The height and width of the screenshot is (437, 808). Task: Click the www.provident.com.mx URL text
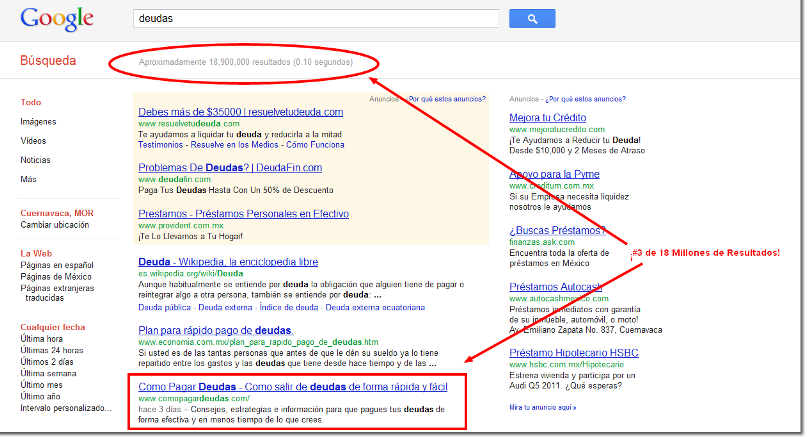181,225
